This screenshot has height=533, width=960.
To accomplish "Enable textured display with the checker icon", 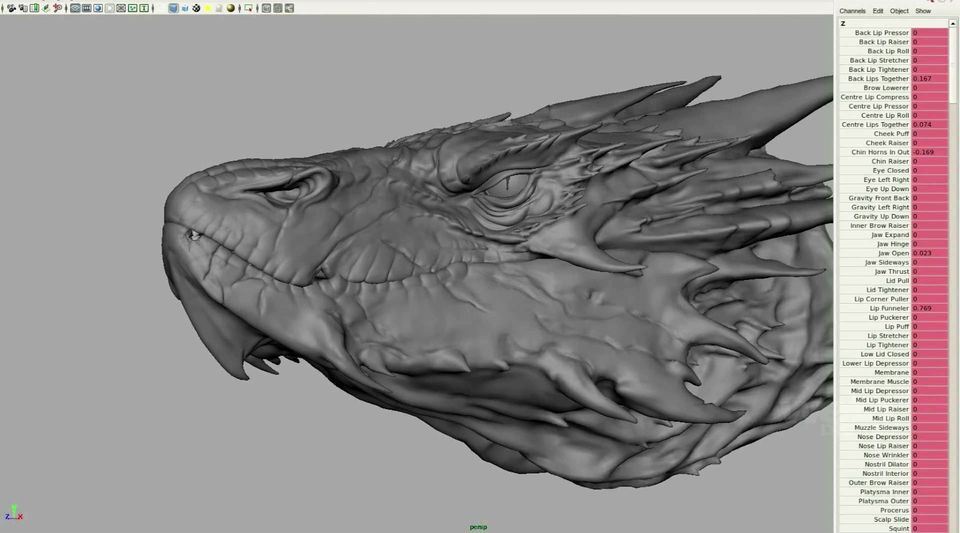I will 196,8.
